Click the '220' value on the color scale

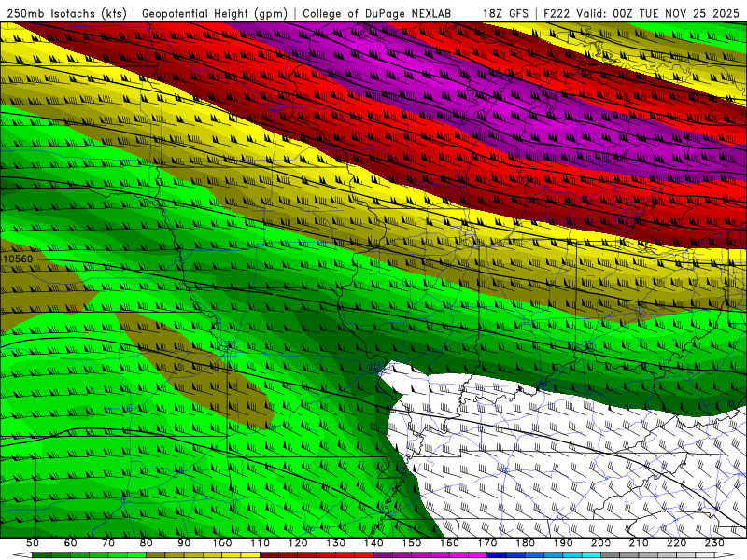pos(677,543)
